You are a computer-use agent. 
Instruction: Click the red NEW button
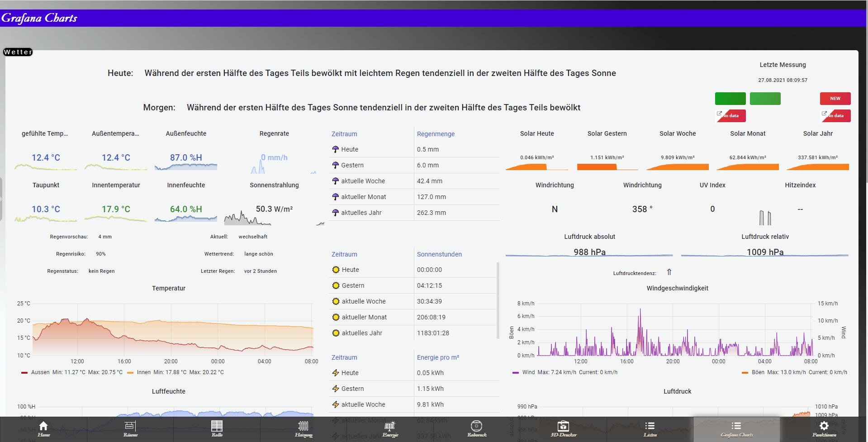tap(835, 99)
